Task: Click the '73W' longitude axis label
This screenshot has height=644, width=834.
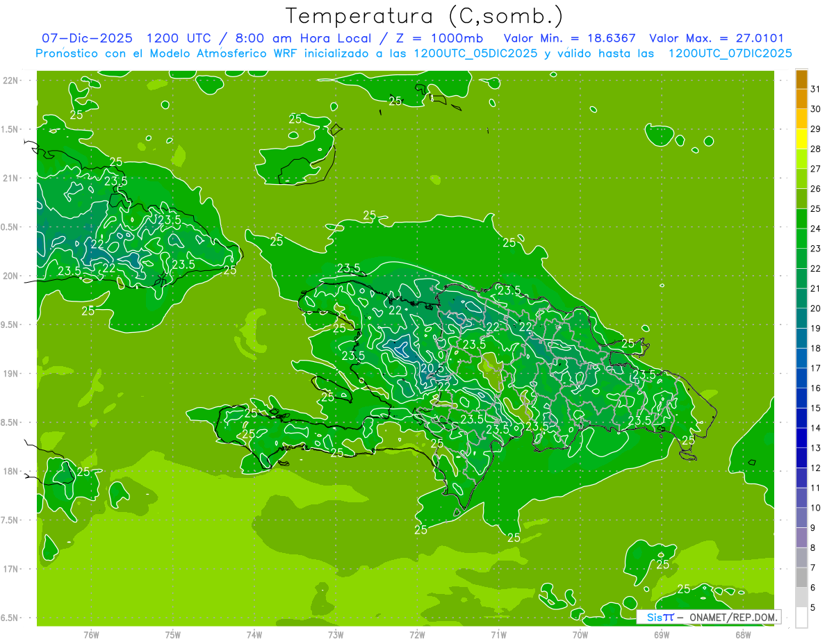Action: [x=336, y=634]
